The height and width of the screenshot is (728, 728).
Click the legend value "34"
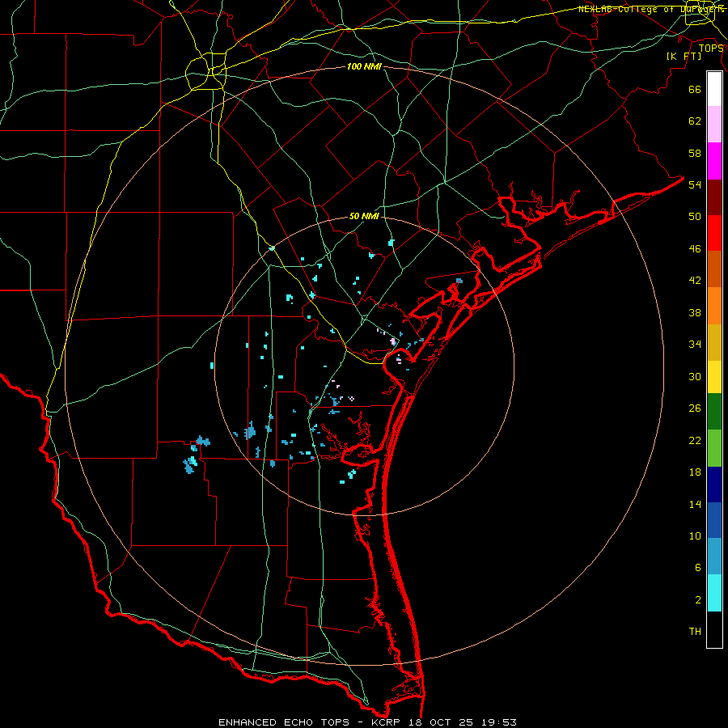coord(695,344)
